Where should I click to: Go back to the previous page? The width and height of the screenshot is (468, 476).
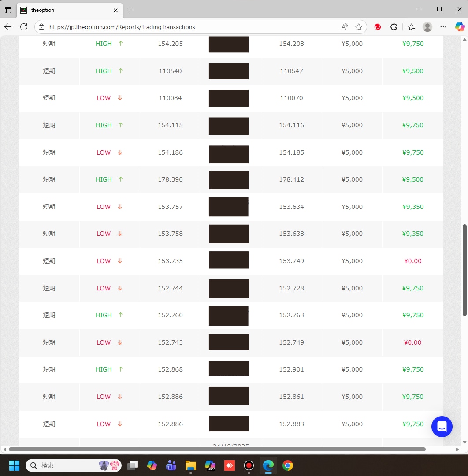pos(8,27)
